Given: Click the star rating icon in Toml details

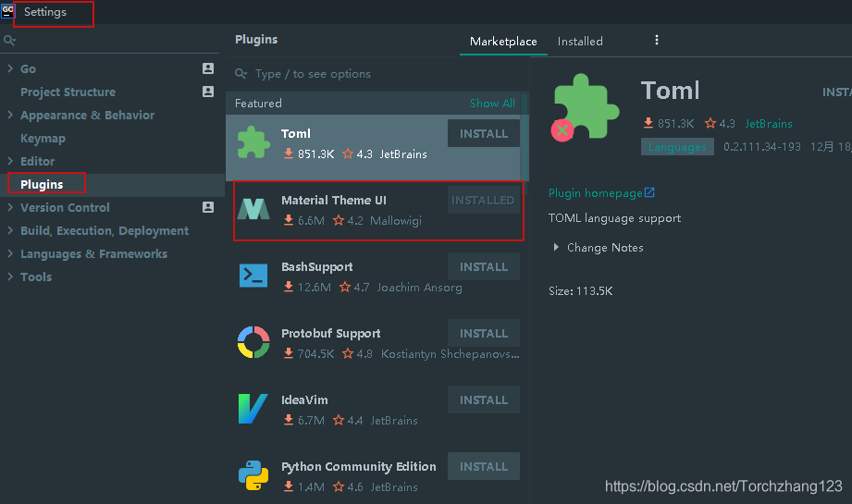Looking at the screenshot, I should click(710, 123).
